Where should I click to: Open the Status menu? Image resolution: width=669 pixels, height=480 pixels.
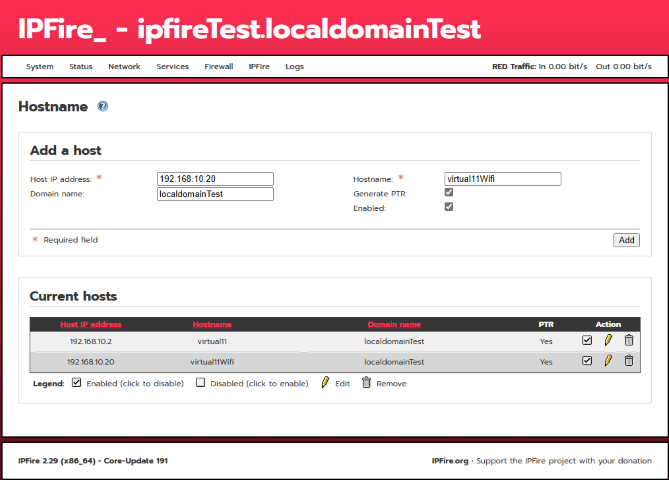(x=81, y=67)
